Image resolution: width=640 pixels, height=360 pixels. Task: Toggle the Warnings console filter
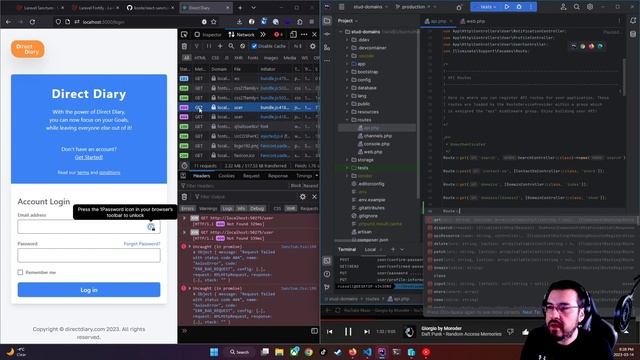(x=208, y=209)
